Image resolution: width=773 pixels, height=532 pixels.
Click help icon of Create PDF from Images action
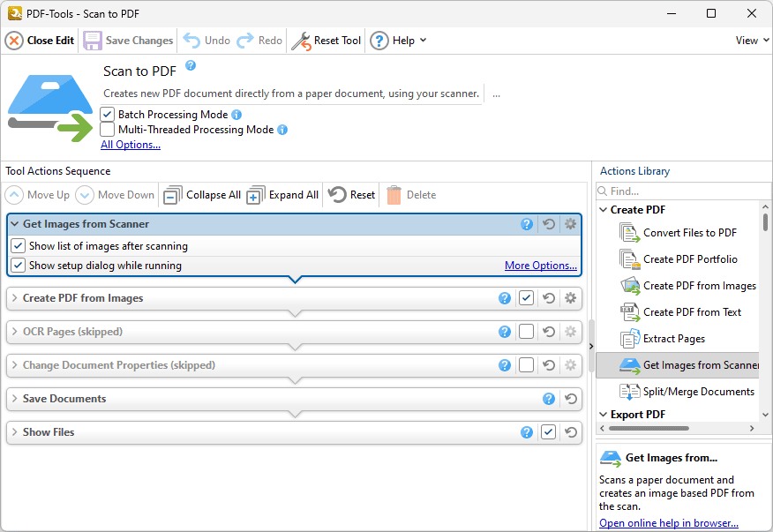[x=505, y=298]
